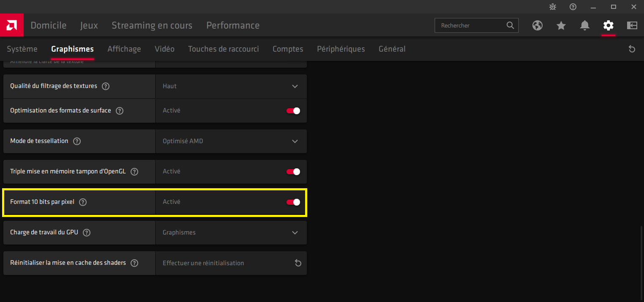Screen dimensions: 644x302
Task: Click reset icon in settings tab bar
Action: [632, 49]
